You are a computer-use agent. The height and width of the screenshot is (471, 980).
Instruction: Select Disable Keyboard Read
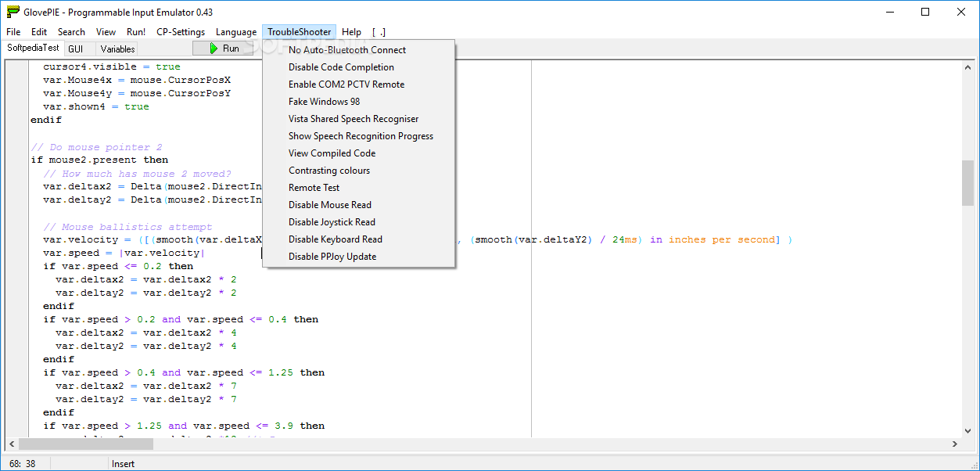(359, 239)
